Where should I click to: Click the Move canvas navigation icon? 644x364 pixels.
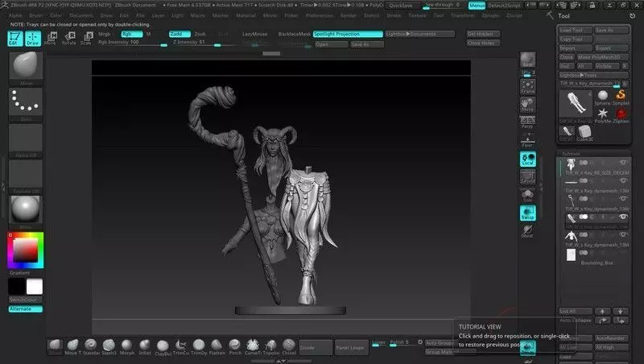(x=528, y=105)
